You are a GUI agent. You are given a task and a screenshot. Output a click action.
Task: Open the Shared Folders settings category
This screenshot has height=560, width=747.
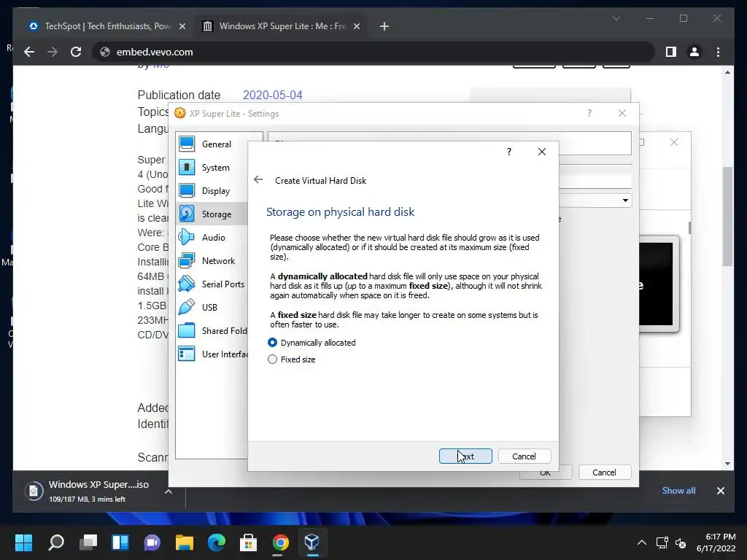(212, 330)
